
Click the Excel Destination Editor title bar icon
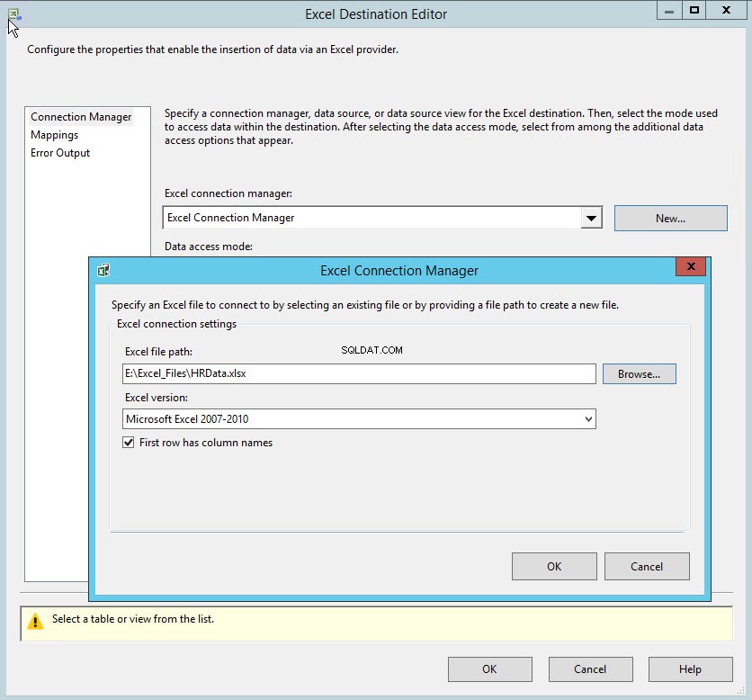click(x=13, y=15)
